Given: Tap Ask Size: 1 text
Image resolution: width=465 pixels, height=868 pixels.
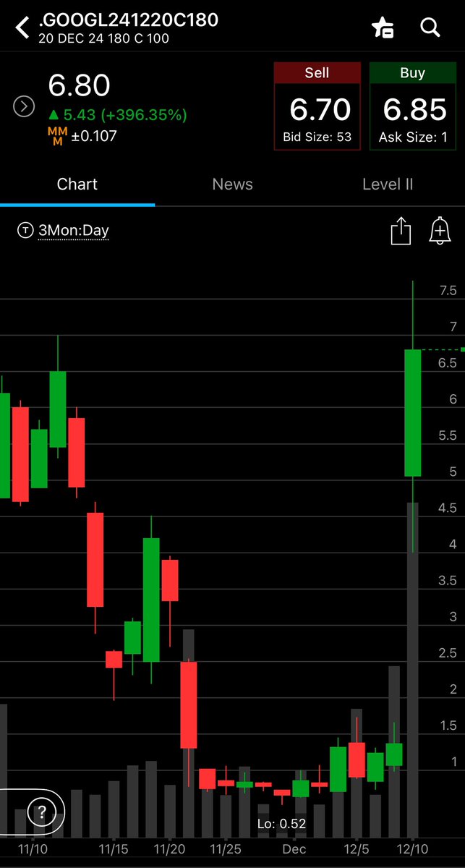Looking at the screenshot, I should (413, 137).
